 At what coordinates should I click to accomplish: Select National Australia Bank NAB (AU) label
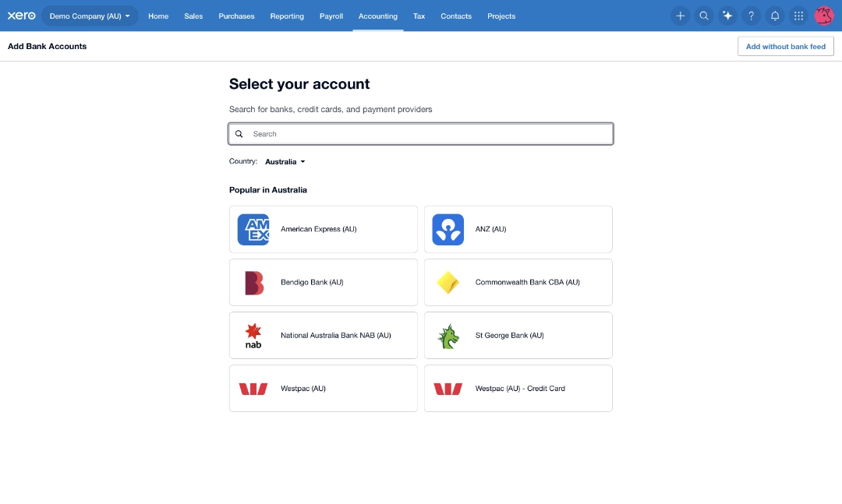tap(335, 336)
